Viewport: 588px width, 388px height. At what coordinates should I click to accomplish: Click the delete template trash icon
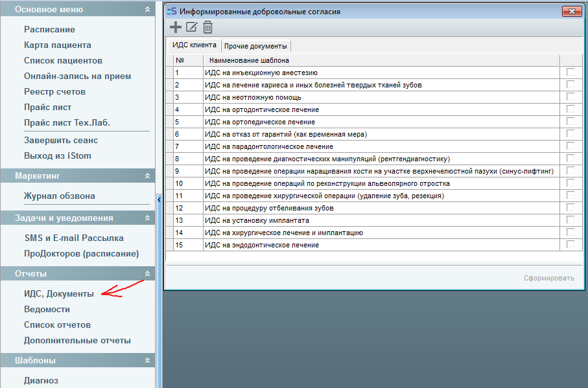(x=207, y=27)
